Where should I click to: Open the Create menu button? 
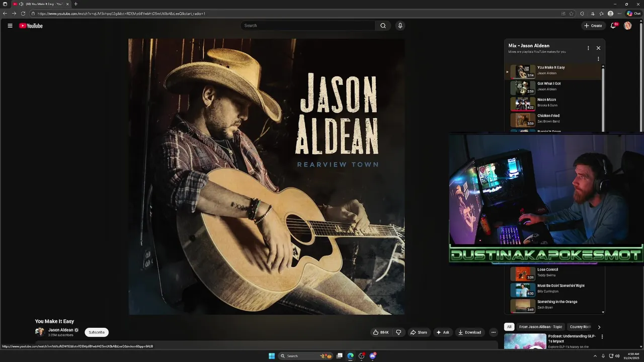[593, 26]
